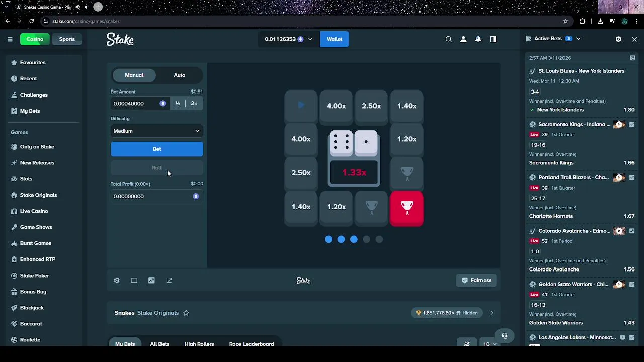Viewport: 644px width, 362px height.
Task: Open live stats chart icon
Action: [151, 281]
